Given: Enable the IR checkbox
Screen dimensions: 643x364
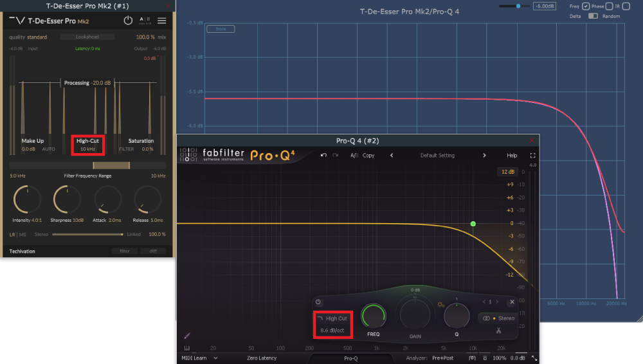Looking at the screenshot, I should pos(626,6).
